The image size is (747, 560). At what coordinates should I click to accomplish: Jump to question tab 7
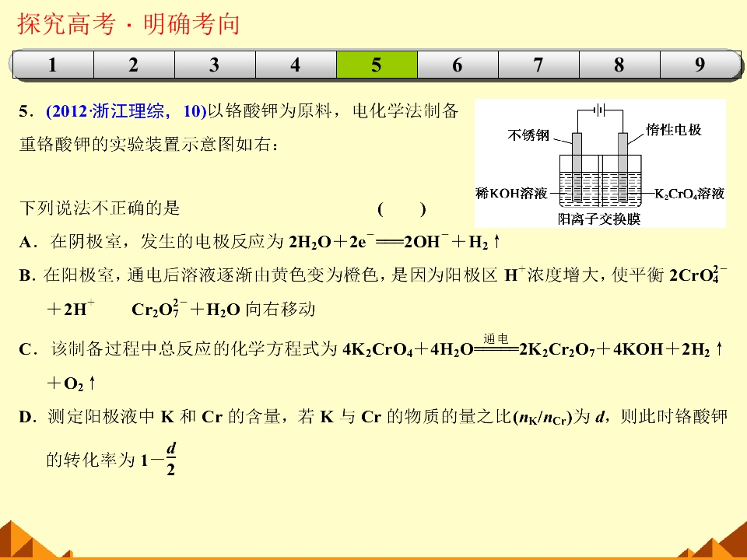point(538,65)
